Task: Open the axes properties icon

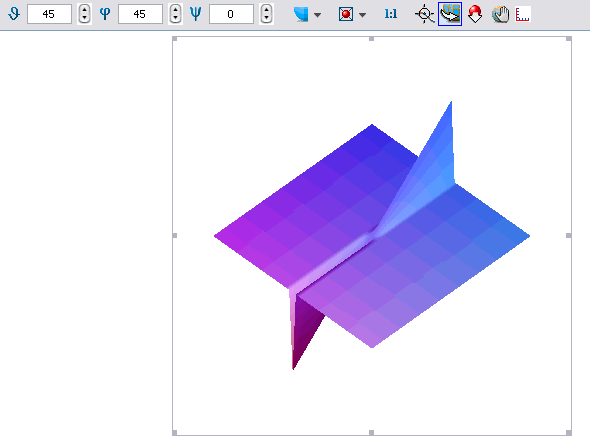Action: point(523,14)
